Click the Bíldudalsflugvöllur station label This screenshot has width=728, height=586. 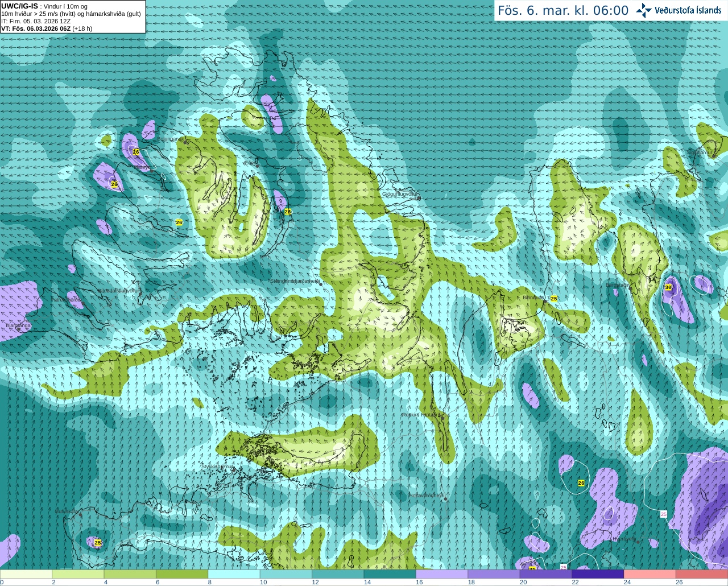(x=118, y=290)
